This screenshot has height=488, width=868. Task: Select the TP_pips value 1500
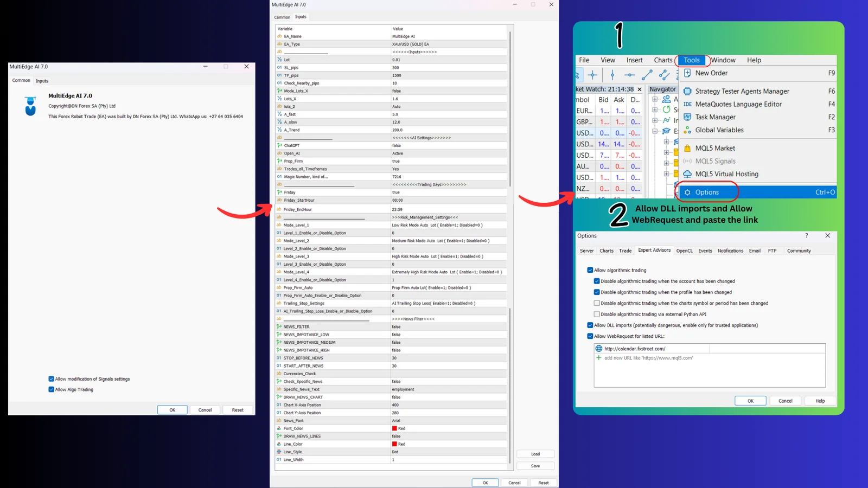coord(397,75)
